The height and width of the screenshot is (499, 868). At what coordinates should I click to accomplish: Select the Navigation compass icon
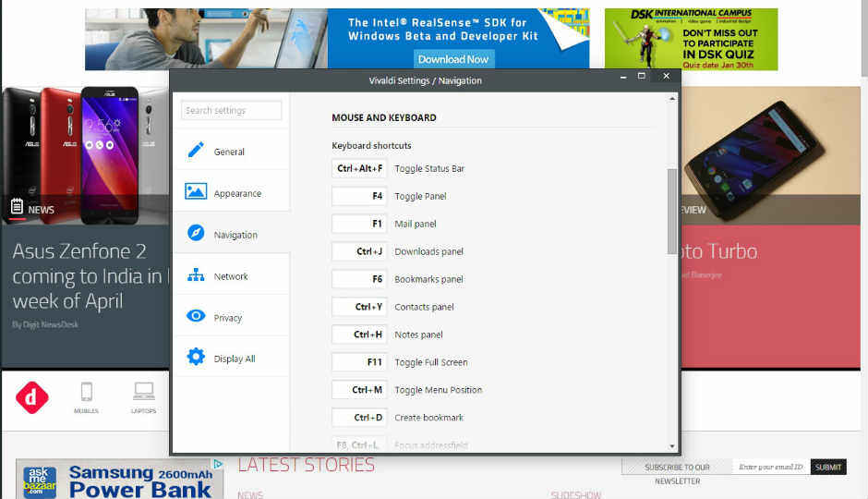tap(196, 233)
